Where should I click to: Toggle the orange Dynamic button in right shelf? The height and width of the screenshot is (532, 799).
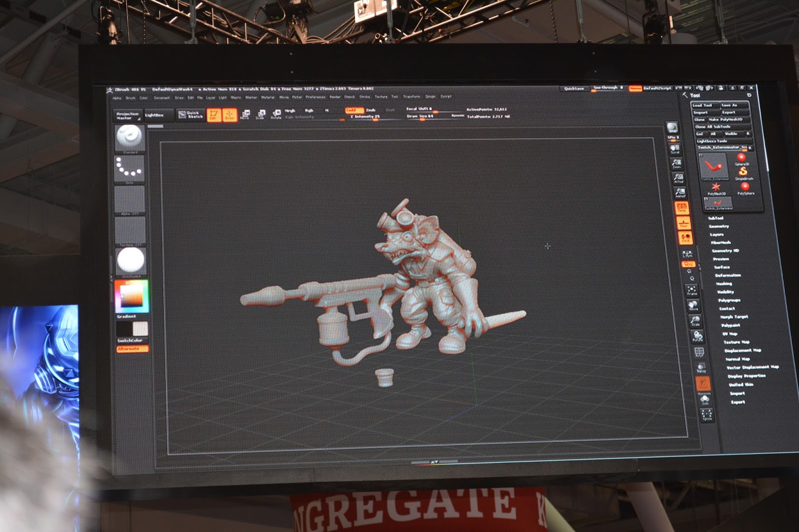tap(703, 384)
